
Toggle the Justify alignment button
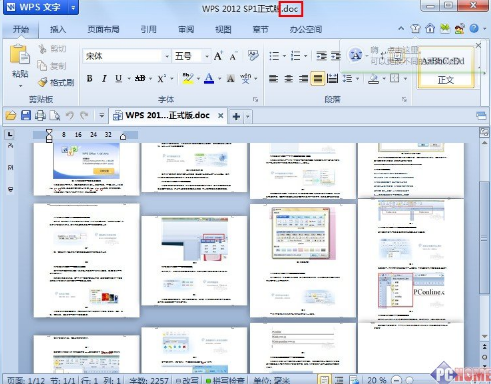[x=317, y=79]
